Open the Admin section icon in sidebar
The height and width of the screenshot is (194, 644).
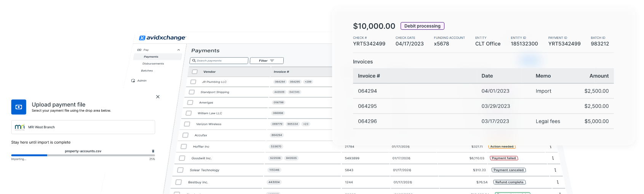click(133, 81)
